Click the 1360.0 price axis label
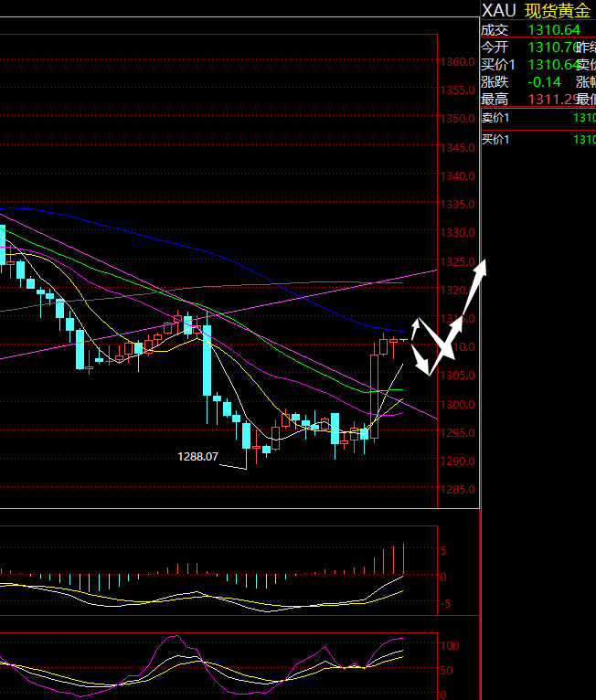596x700 pixels. click(x=458, y=62)
